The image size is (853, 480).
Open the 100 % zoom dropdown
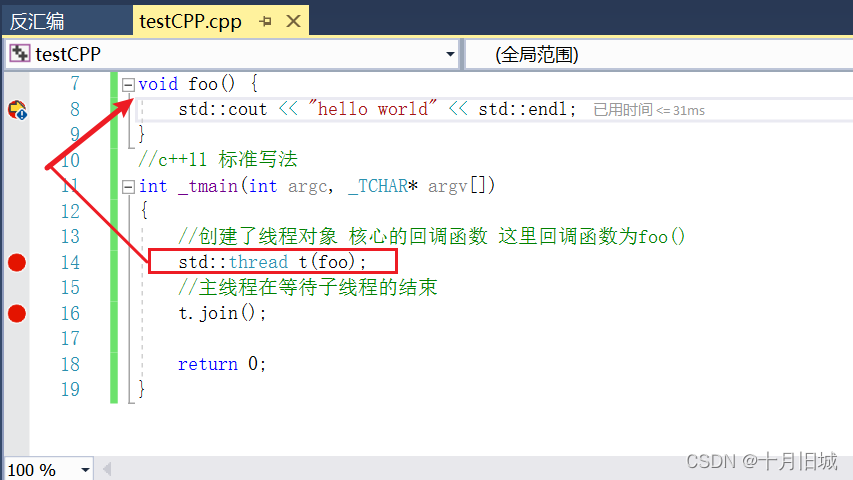click(x=85, y=470)
